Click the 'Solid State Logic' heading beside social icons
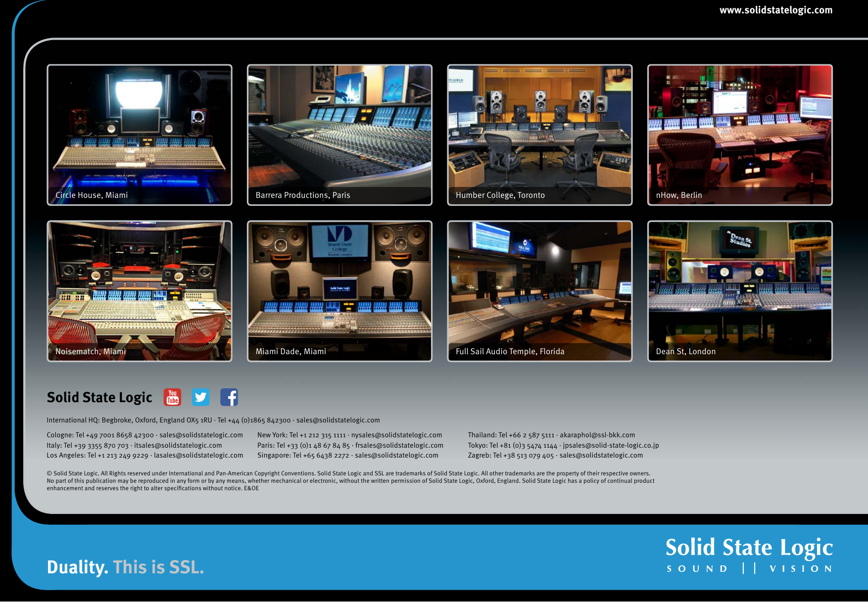 99,397
